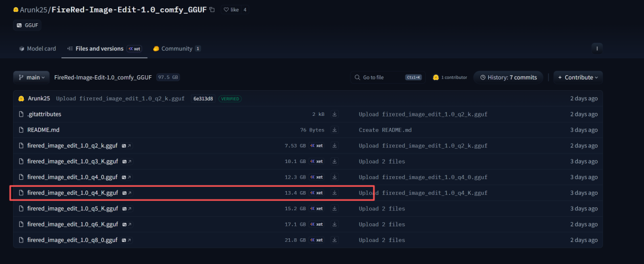The height and width of the screenshot is (264, 644).
Task: Click the GGUF viewer icon for q2_k file
Action: (127, 146)
